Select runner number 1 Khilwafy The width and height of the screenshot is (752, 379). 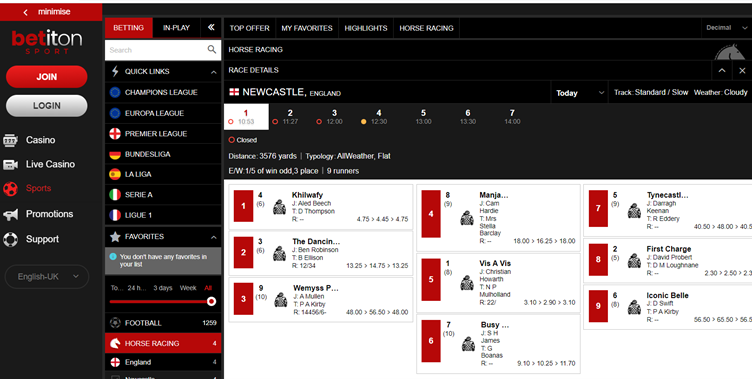point(243,206)
